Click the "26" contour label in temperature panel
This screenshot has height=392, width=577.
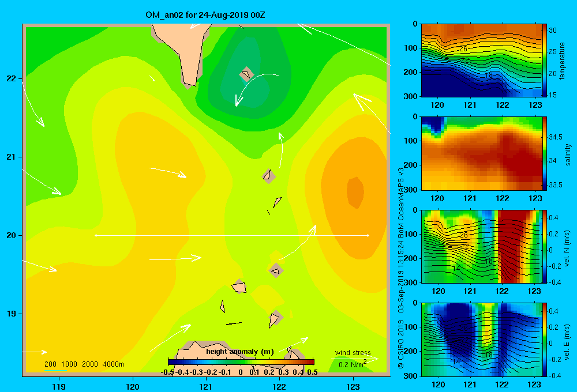tap(463, 48)
